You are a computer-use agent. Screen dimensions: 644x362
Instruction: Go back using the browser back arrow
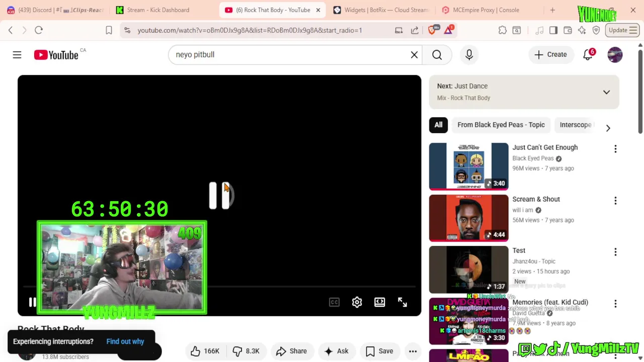[11, 30]
